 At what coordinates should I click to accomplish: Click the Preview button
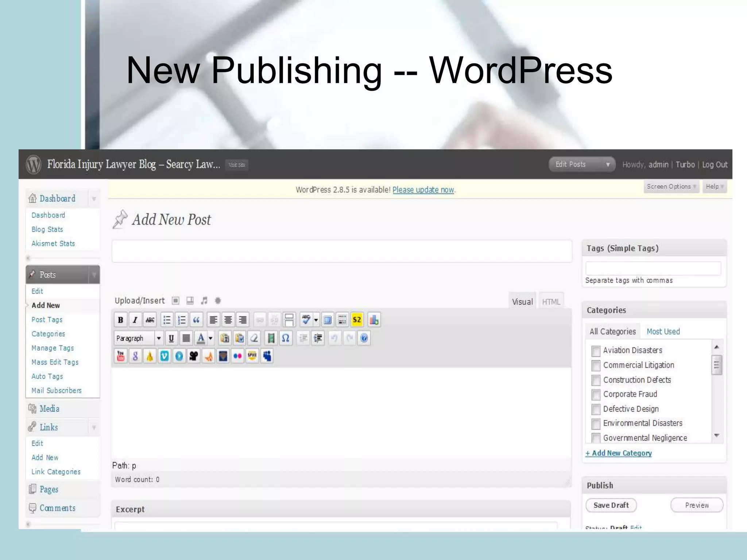(697, 505)
